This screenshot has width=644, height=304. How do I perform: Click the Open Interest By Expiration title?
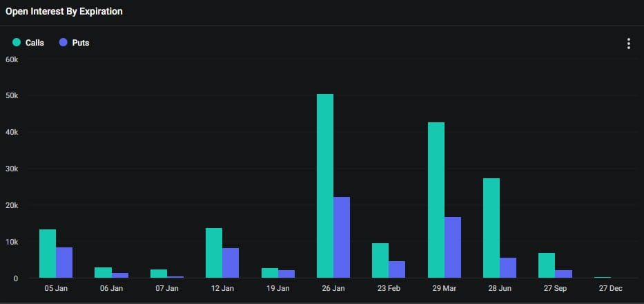[64, 12]
